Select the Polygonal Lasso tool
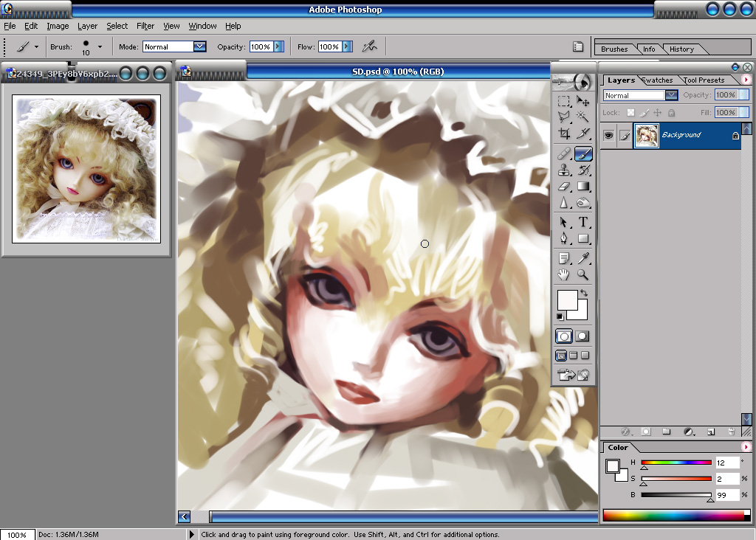756x540 pixels. click(x=563, y=117)
